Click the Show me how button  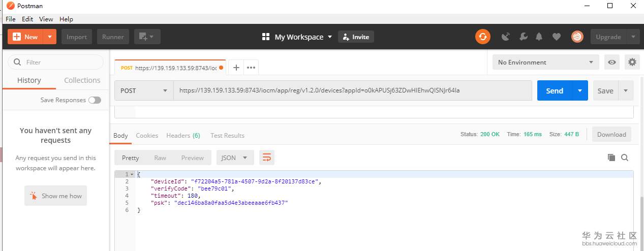click(56, 196)
